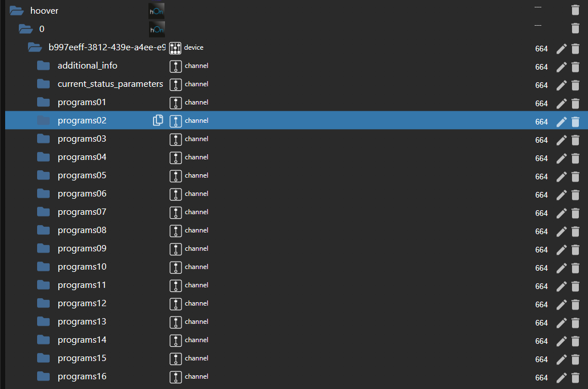The width and height of the screenshot is (588, 389).
Task: Click the channel icon for programs04
Action: pyautogui.click(x=175, y=157)
